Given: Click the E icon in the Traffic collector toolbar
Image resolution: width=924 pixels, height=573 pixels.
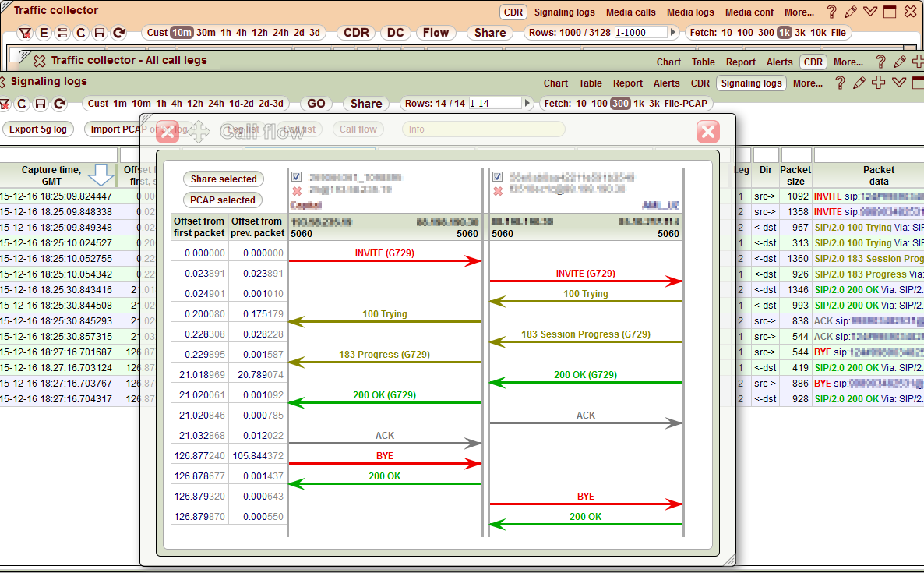Looking at the screenshot, I should tap(44, 33).
